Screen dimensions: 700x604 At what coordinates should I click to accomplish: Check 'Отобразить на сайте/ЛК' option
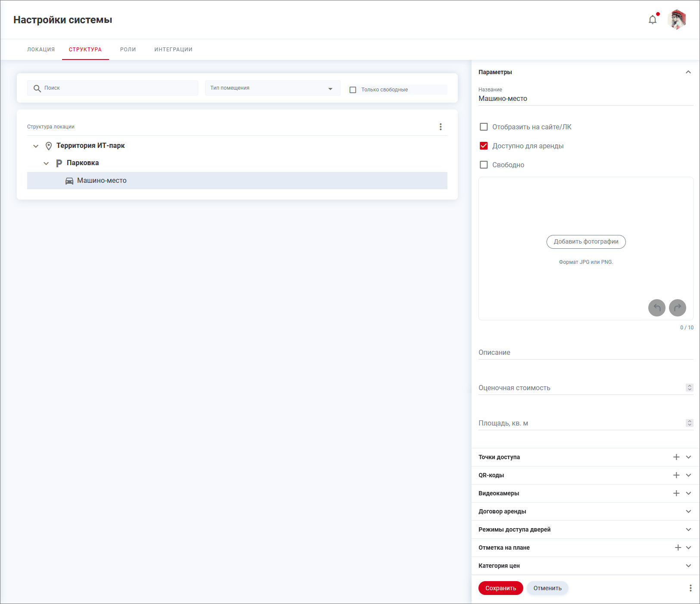click(484, 127)
